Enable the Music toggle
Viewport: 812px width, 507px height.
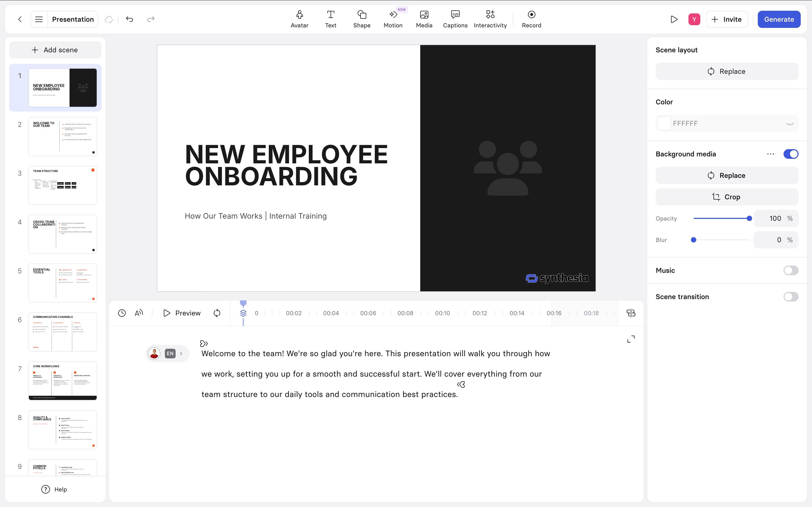point(791,270)
